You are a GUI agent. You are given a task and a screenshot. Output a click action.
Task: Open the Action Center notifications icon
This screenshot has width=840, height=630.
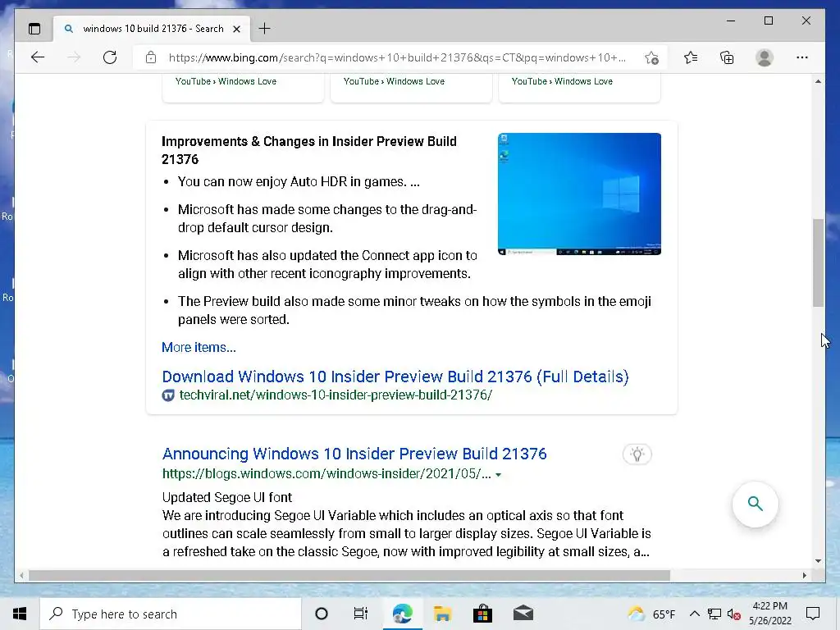[813, 614]
